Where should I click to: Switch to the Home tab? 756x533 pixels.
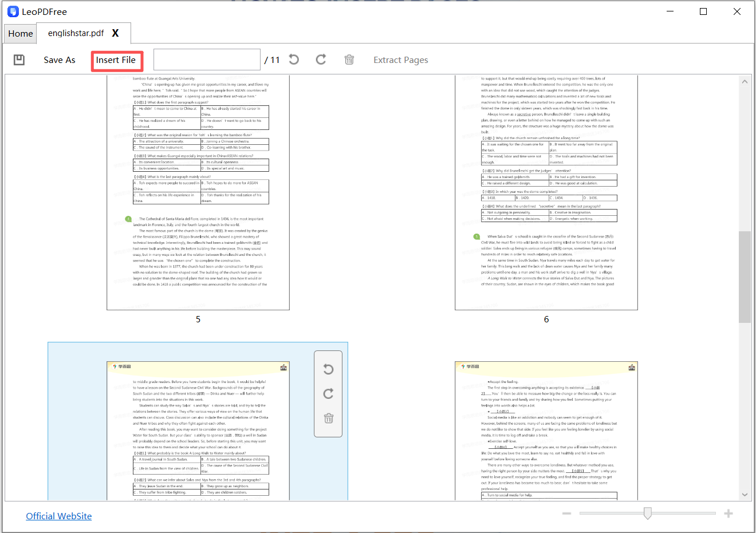(20, 33)
